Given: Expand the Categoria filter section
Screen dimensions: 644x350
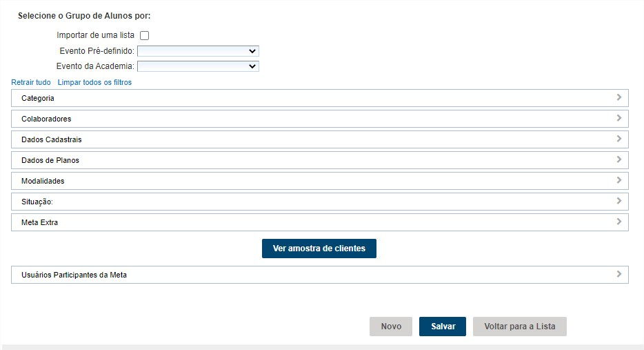Looking at the screenshot, I should pos(38,99).
